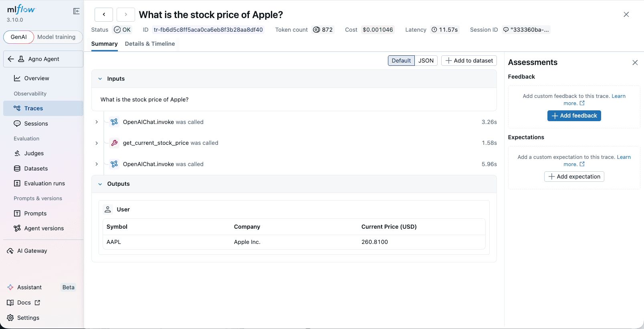Expand the get_current_stock_price span

pyautogui.click(x=97, y=143)
